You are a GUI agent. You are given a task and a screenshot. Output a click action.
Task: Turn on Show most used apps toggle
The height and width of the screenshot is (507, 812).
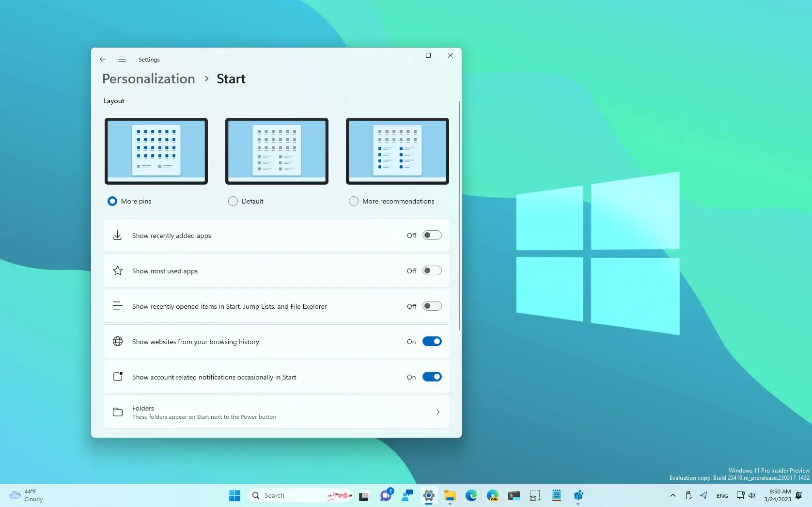coord(432,270)
